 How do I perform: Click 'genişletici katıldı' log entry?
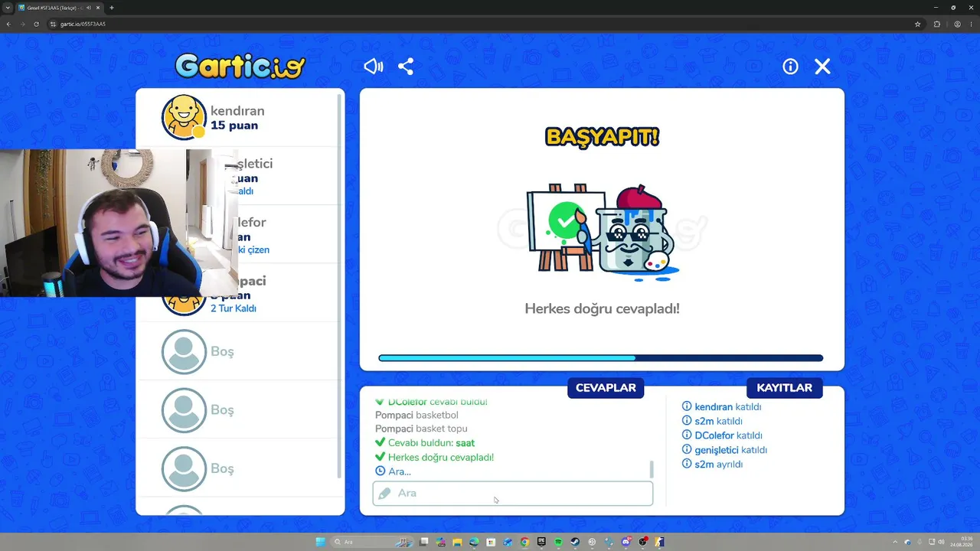(724, 450)
